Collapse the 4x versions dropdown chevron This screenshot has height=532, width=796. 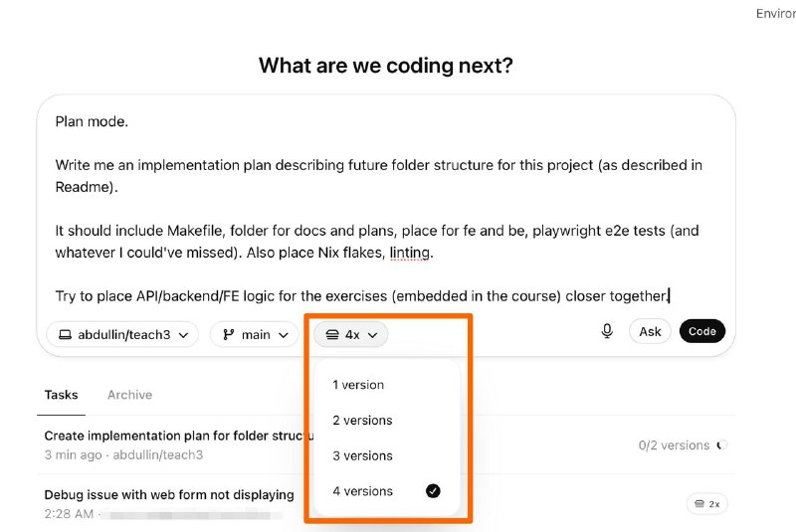tap(372, 335)
